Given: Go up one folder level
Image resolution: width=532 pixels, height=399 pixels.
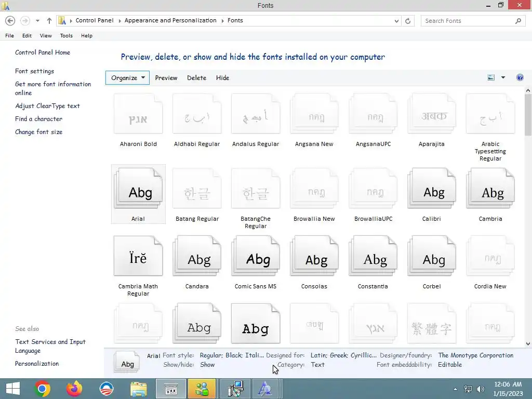Looking at the screenshot, I should point(49,21).
